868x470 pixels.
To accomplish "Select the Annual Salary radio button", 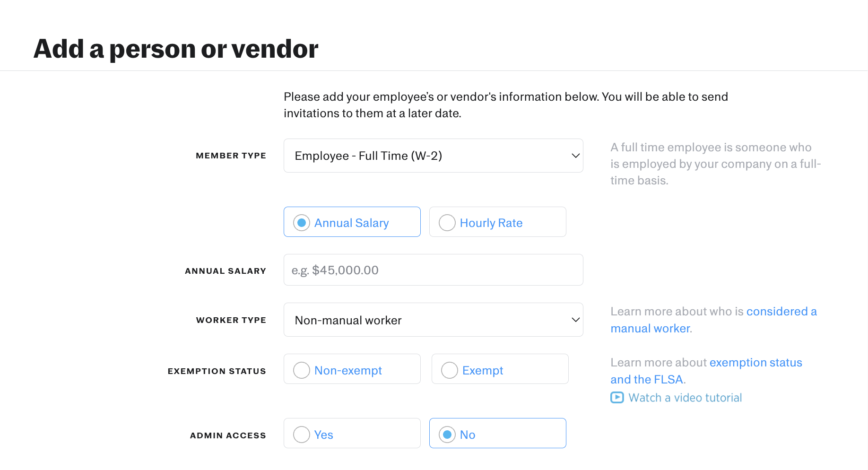I will (x=302, y=223).
